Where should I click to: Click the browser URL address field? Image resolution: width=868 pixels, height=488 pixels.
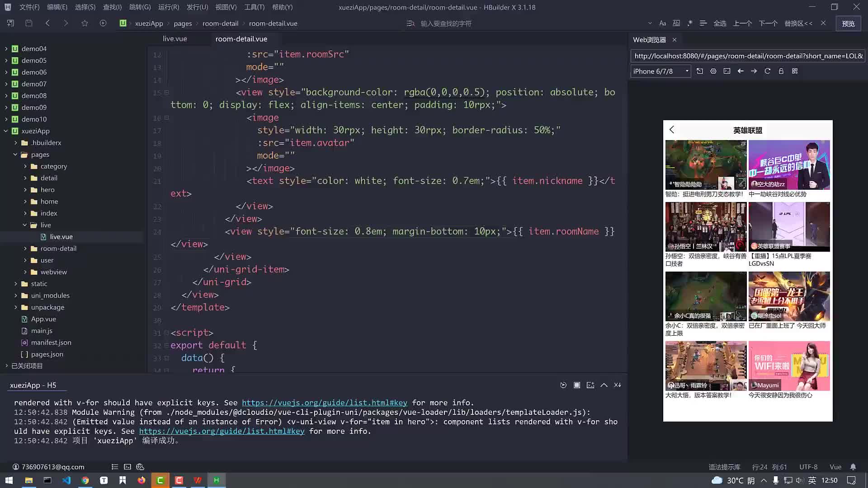[748, 56]
